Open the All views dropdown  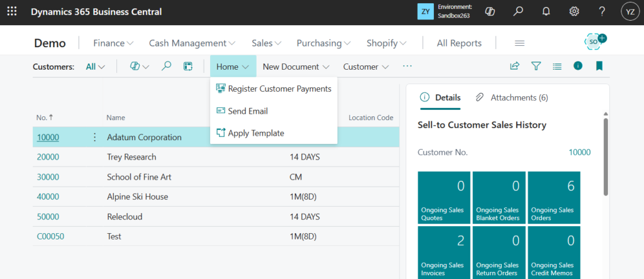pyautogui.click(x=95, y=67)
